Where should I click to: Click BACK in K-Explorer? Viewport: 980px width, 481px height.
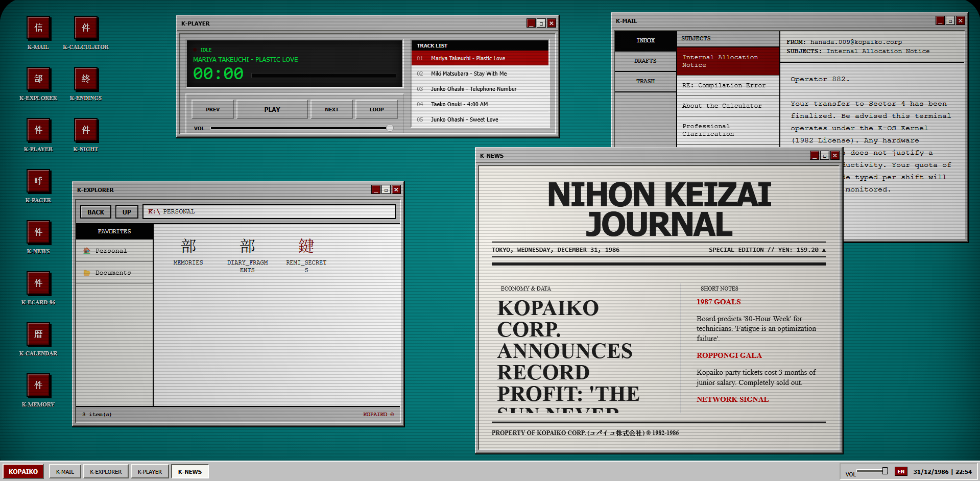tap(95, 212)
